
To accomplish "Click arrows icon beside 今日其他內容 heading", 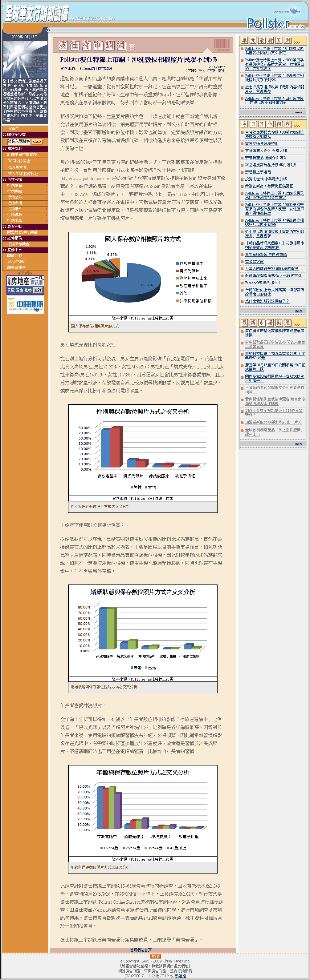I will click(x=297, y=126).
